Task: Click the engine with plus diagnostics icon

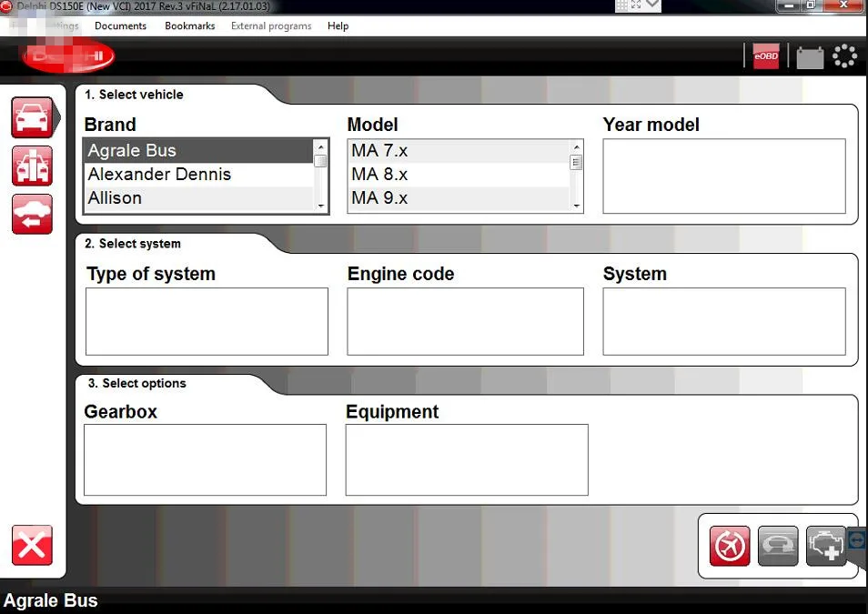Action: (x=825, y=546)
